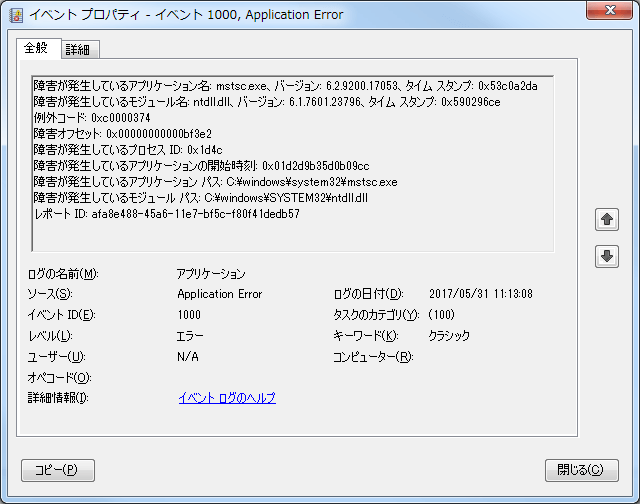The width and height of the screenshot is (640, 504).
Task: Click the down arrow for next event
Action: point(606,256)
